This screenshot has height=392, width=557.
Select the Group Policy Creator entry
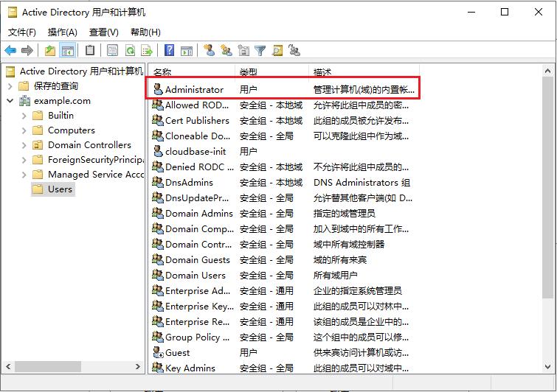click(x=284, y=337)
